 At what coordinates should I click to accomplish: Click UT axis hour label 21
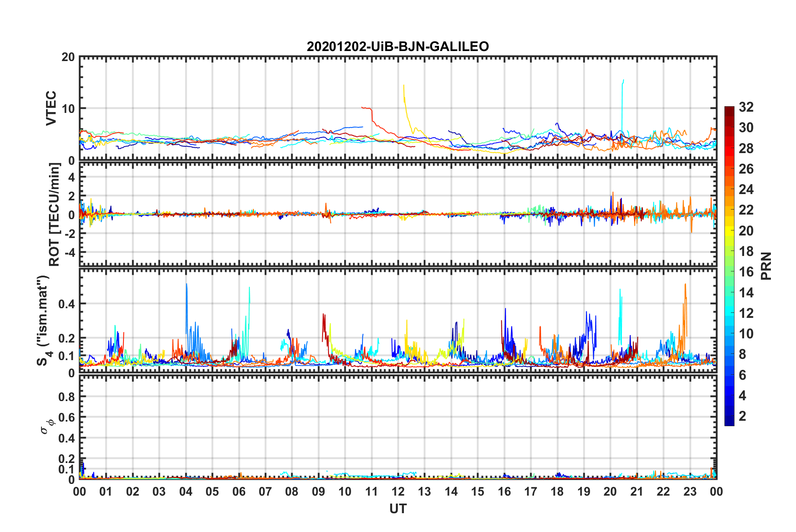coord(637,491)
